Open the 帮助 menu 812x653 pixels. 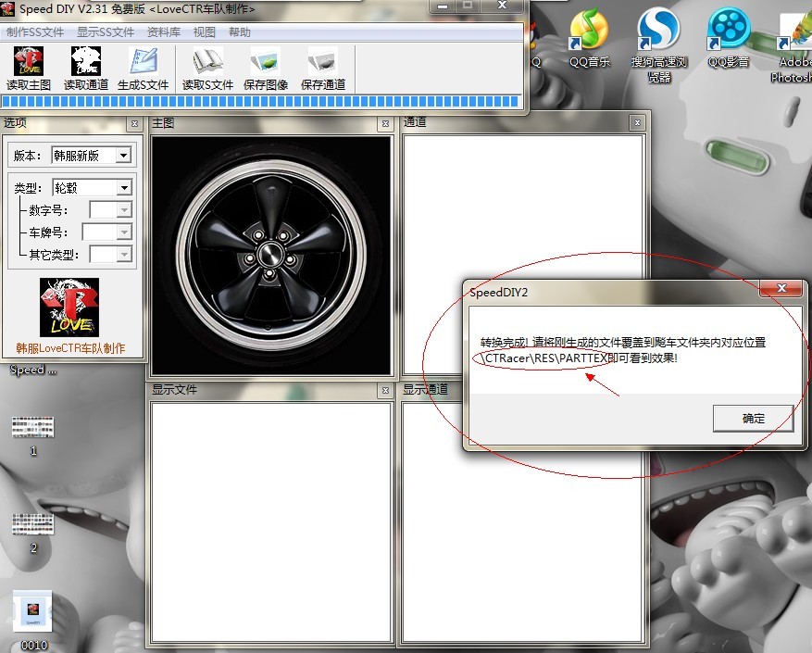239,31
